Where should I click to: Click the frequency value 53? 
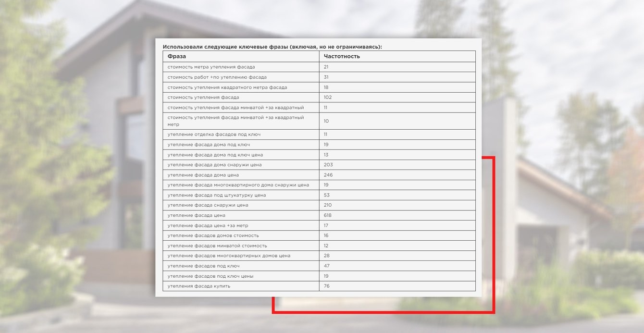(326, 195)
